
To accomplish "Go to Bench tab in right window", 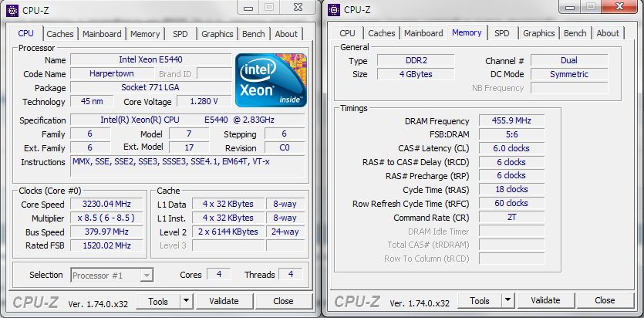I will pyautogui.click(x=575, y=33).
